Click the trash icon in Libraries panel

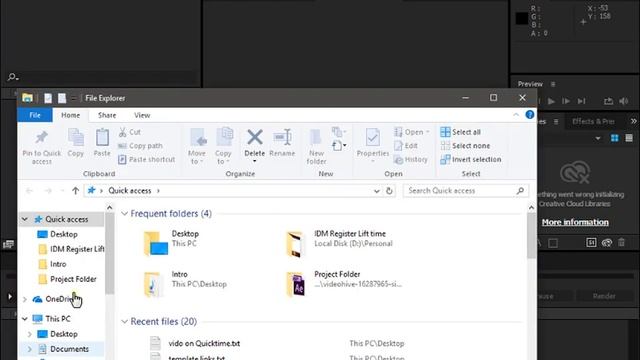pyautogui.click(x=621, y=242)
